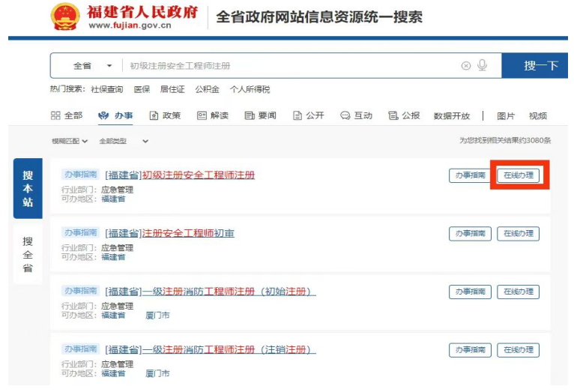
Task: Start voice search with the microphone icon
Action: (x=482, y=65)
